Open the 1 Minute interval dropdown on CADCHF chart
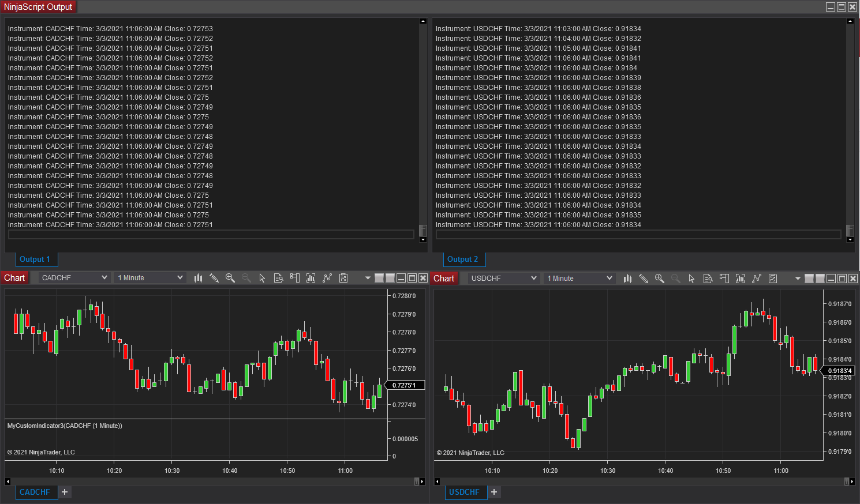 coord(150,278)
